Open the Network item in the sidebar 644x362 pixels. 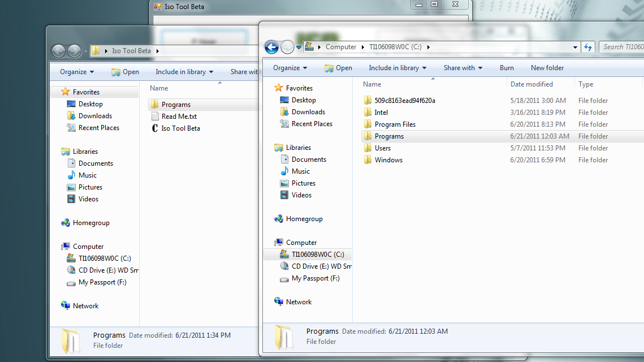298,301
